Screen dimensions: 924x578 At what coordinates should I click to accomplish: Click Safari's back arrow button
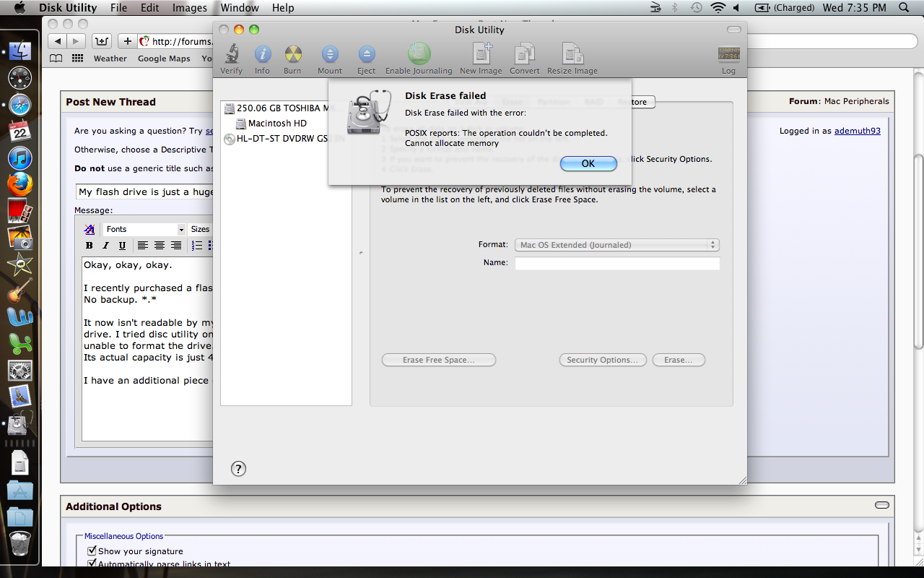[x=57, y=41]
